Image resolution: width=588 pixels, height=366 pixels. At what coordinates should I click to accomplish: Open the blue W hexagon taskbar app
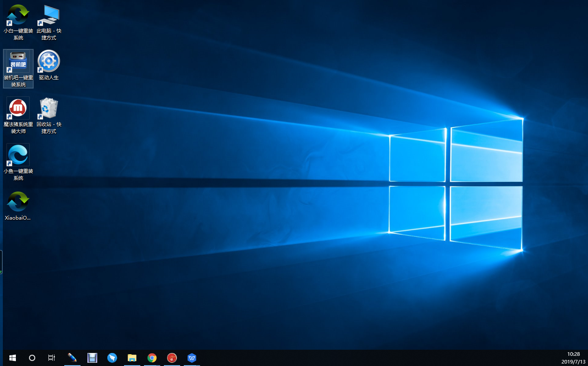[192, 358]
